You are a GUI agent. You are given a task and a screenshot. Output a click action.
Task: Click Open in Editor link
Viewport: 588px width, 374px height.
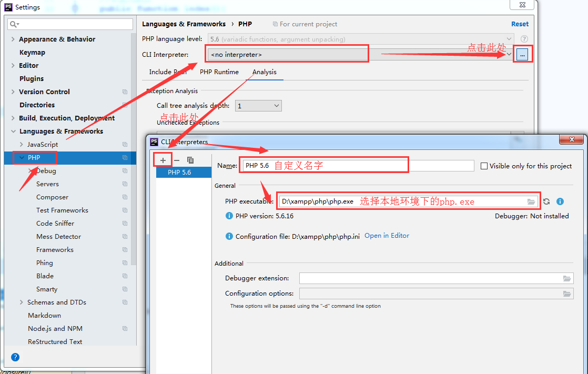(x=387, y=236)
